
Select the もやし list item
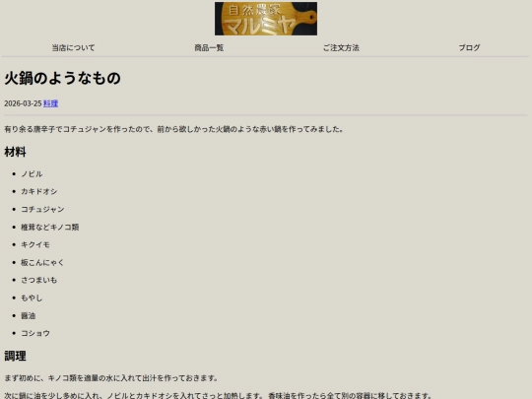(32, 298)
